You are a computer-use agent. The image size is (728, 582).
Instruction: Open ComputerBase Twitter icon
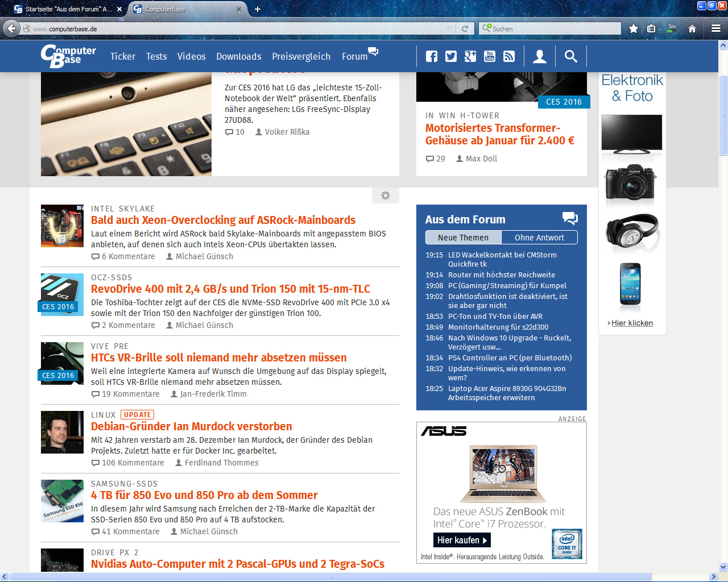451,56
